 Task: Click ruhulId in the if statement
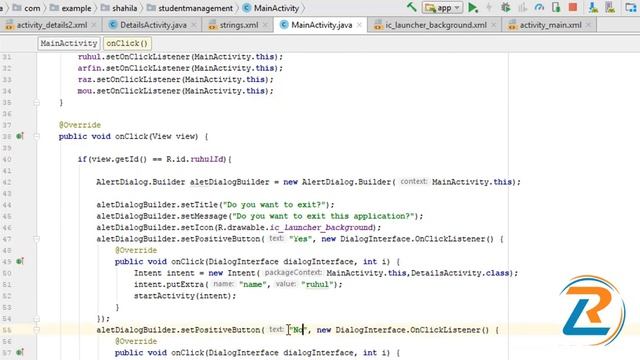(207, 159)
